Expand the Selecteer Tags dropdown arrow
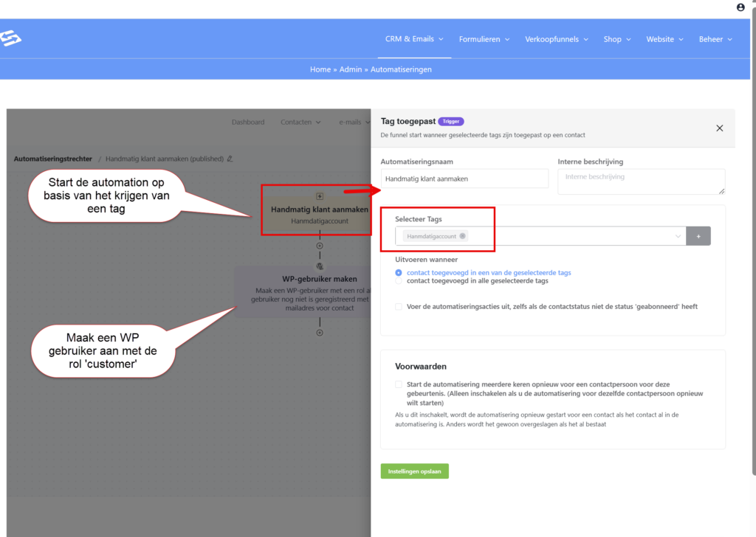Image resolution: width=756 pixels, height=537 pixels. [678, 236]
